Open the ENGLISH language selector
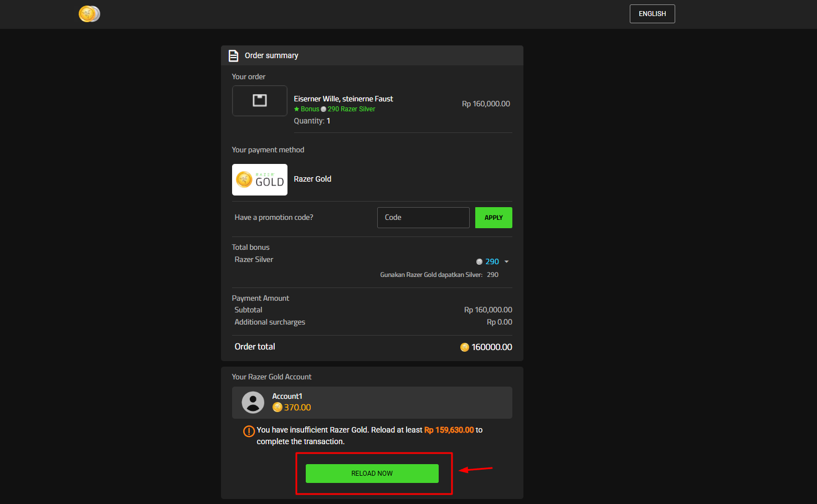The image size is (817, 504). (x=652, y=14)
